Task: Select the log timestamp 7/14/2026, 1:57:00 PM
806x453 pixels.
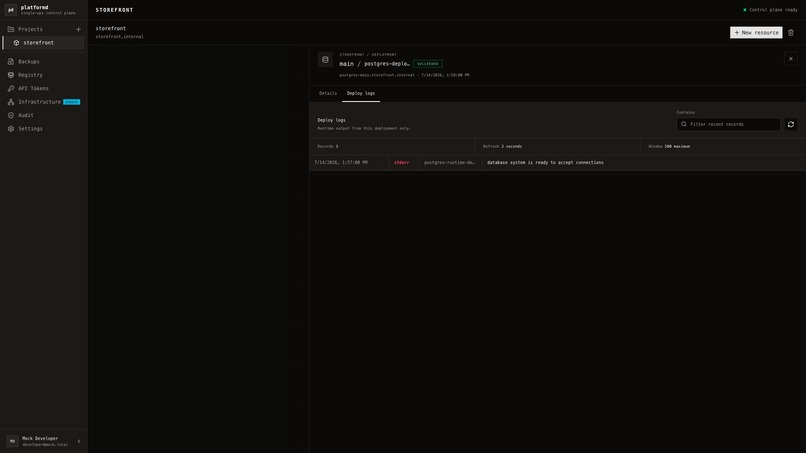Action: [341, 162]
